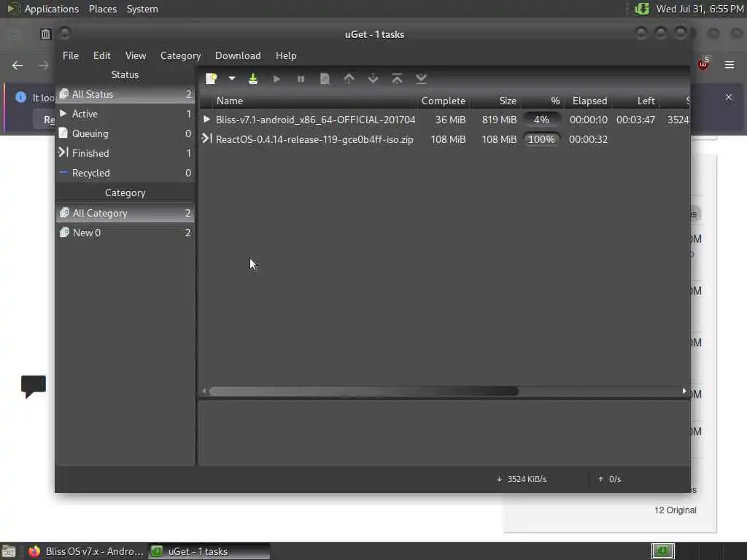This screenshot has height=560, width=747.
Task: Click the Firefox back arrow button
Action: (18, 65)
